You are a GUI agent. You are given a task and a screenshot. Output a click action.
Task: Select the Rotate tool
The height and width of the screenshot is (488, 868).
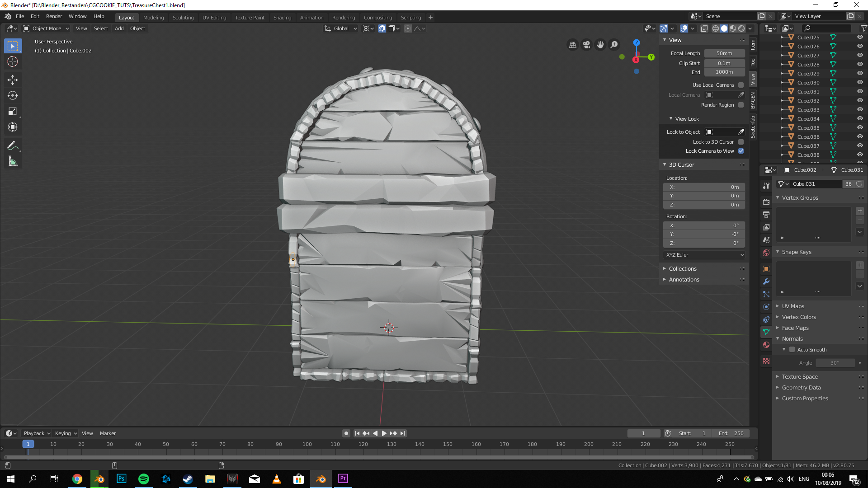pos(13,95)
